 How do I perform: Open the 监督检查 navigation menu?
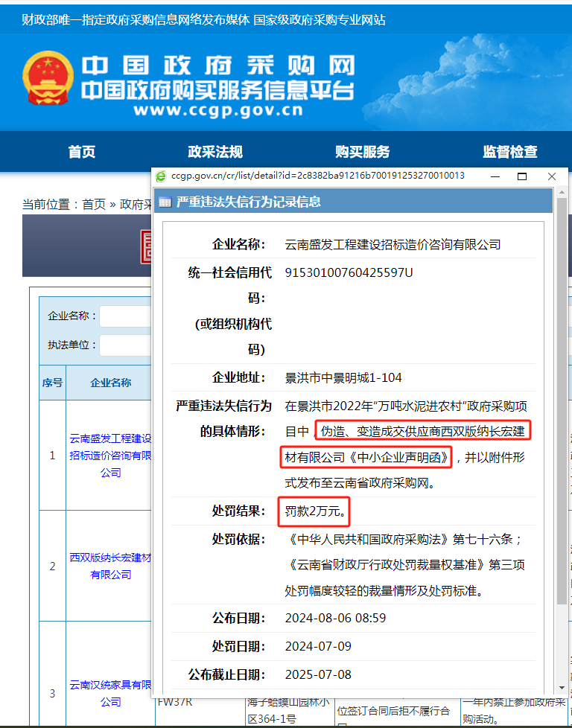click(509, 152)
